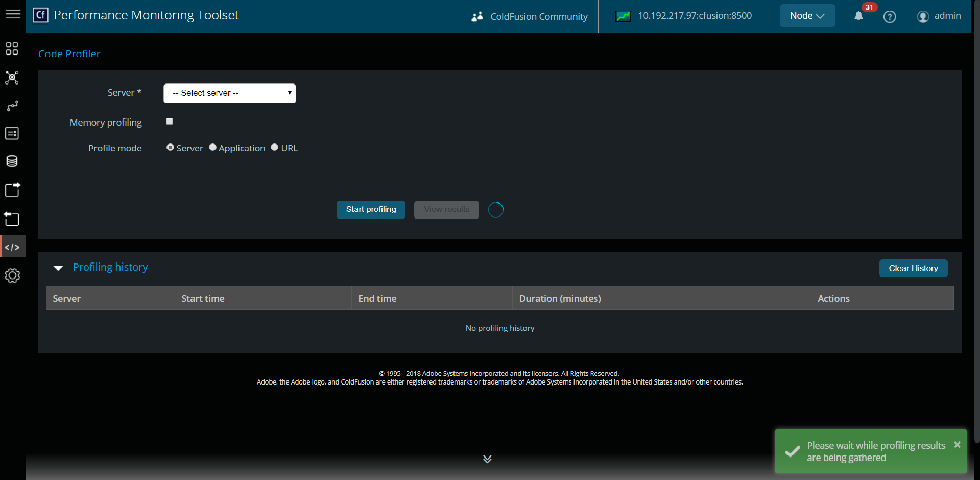Open the Code Profiler sidebar icon
The image size is (980, 480).
[x=12, y=247]
